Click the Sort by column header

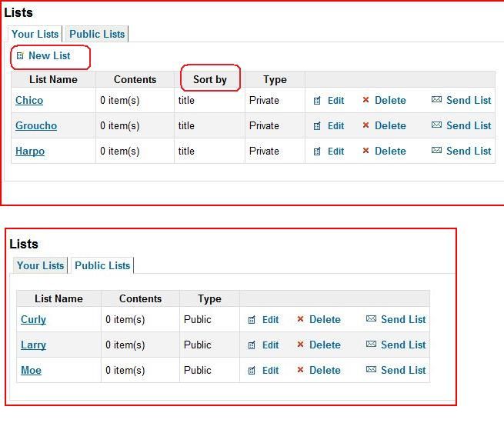210,79
